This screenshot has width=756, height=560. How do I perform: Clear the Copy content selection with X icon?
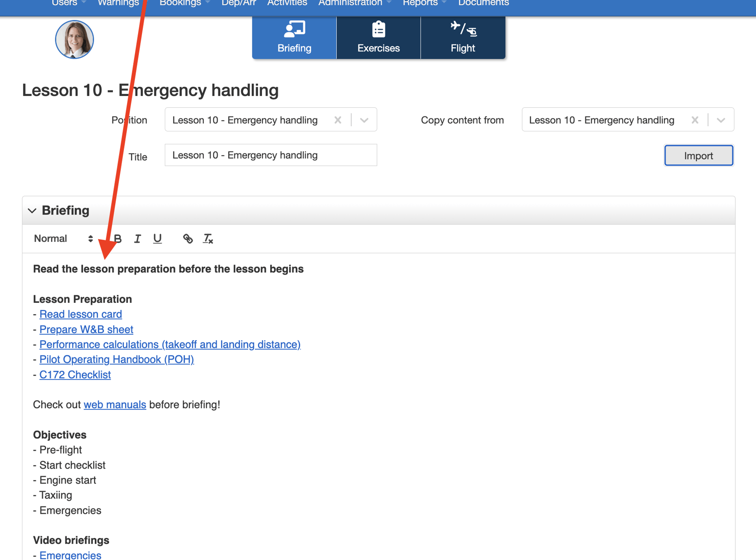click(x=695, y=120)
